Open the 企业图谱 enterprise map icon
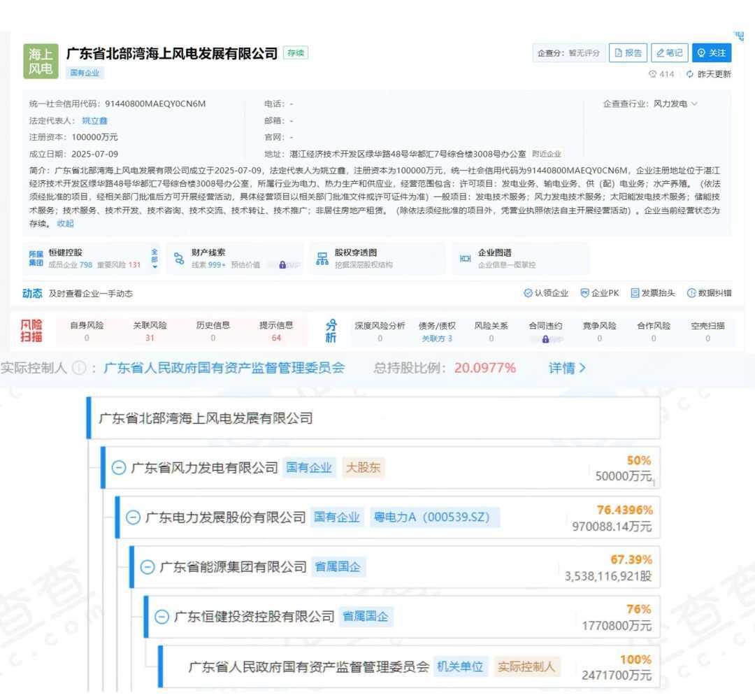755x700 pixels. 466,258
